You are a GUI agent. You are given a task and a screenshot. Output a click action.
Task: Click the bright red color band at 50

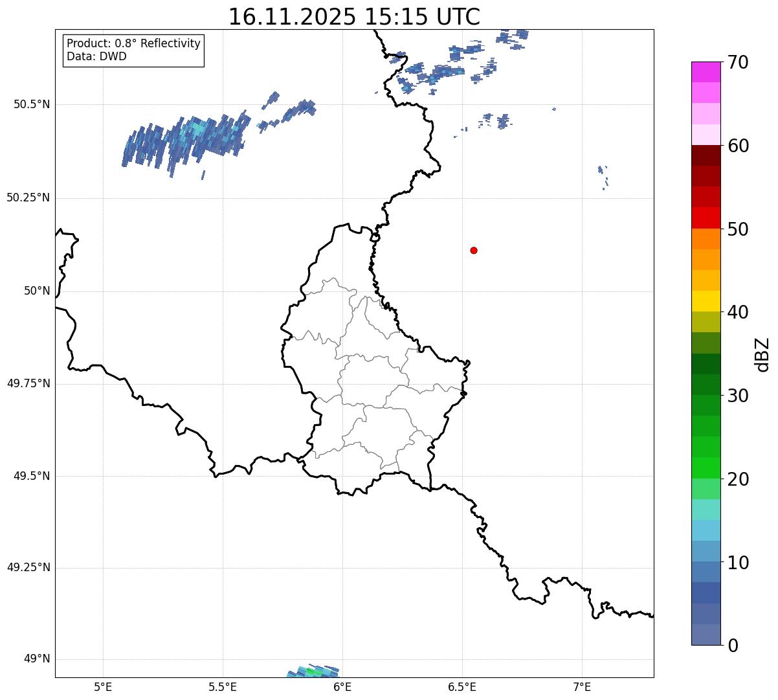tap(706, 218)
